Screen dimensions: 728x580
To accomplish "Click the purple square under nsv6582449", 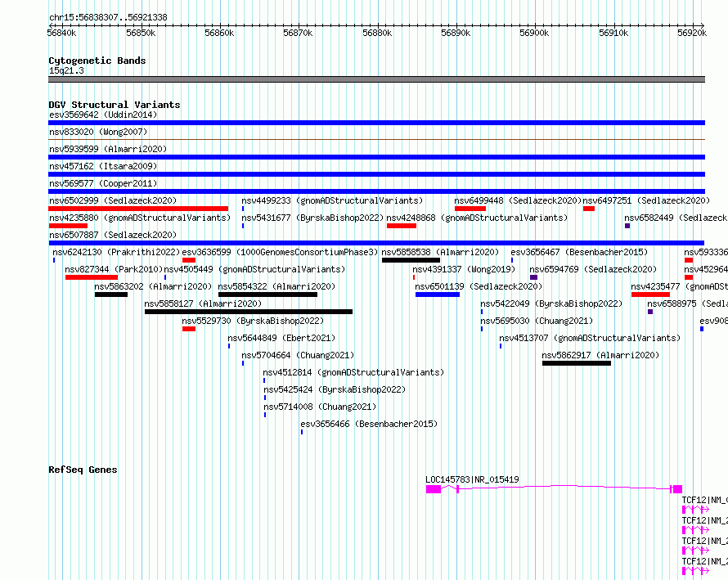I will (x=627, y=226).
